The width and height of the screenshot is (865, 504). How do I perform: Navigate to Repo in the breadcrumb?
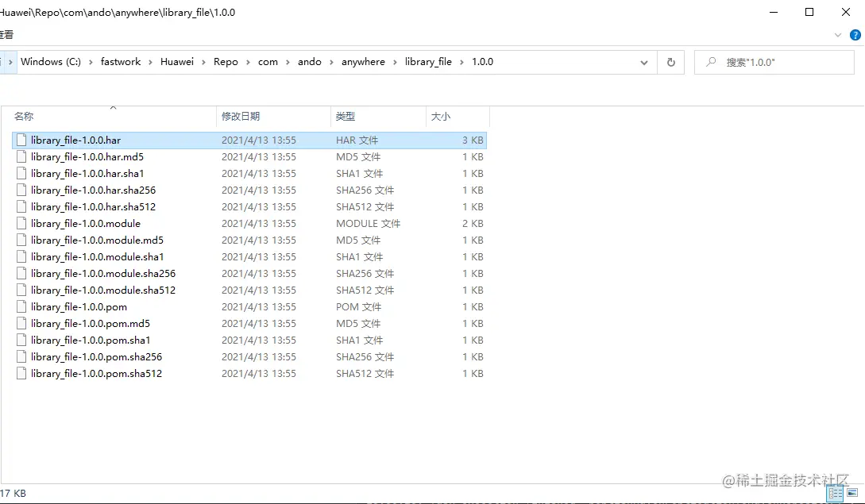click(226, 62)
